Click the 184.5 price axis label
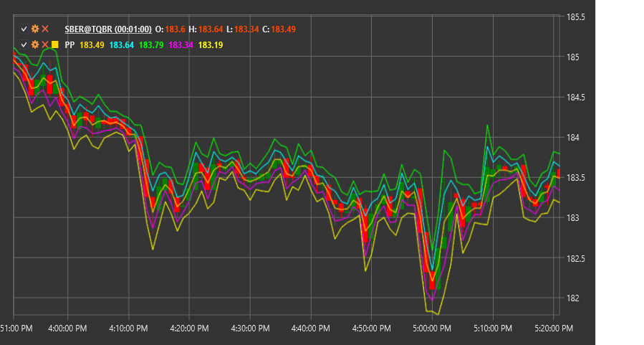This screenshot has width=644, height=345. point(576,98)
